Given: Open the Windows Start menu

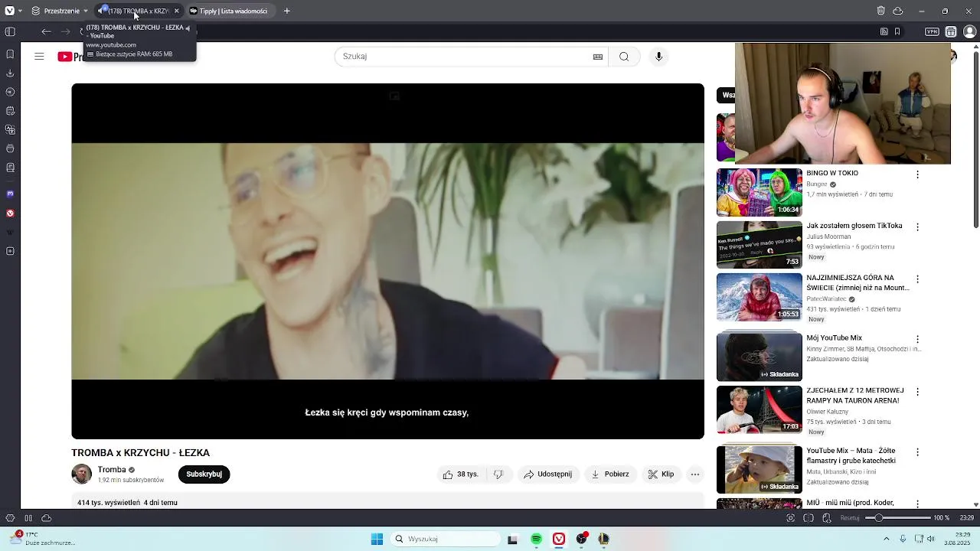Looking at the screenshot, I should tap(377, 539).
